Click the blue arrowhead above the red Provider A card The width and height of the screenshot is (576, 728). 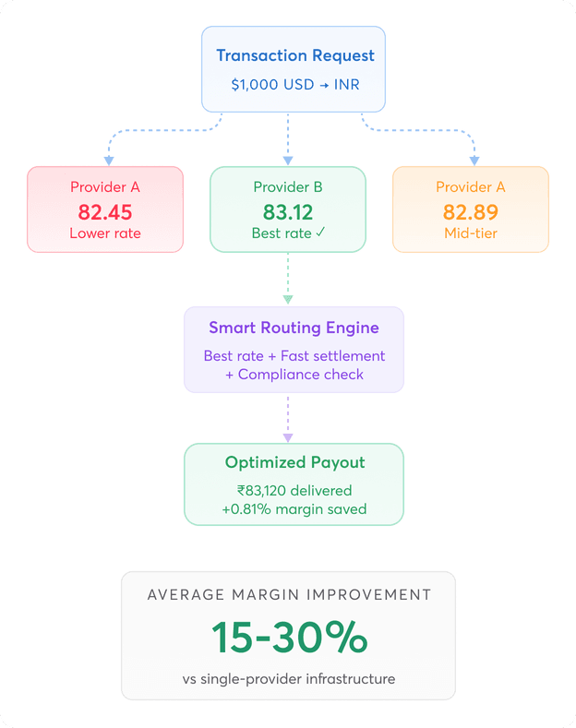click(x=109, y=161)
